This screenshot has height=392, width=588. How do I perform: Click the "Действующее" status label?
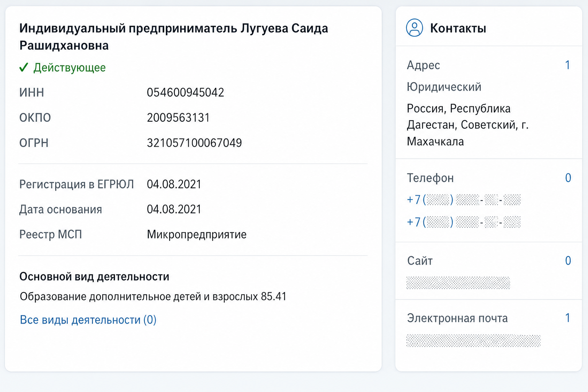(x=70, y=67)
